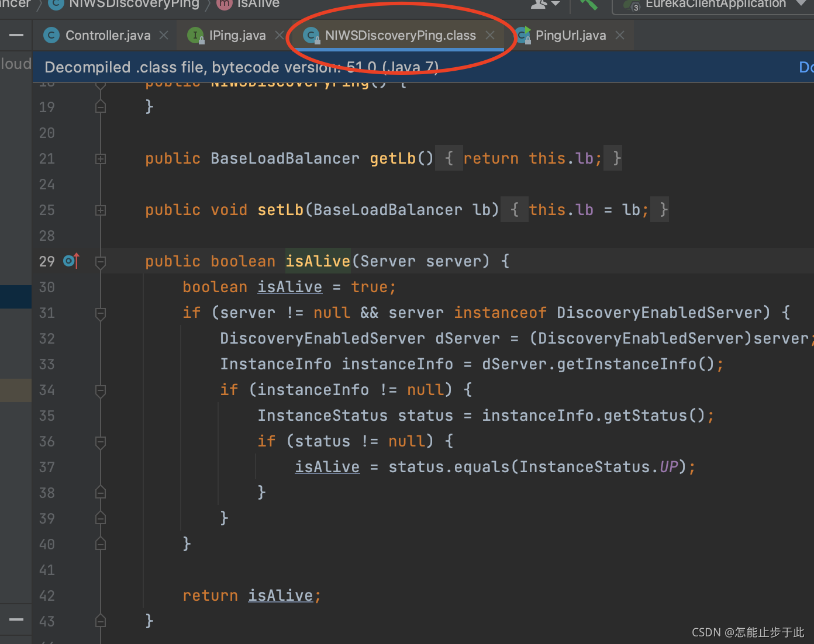Collapse the if block at line 31
This screenshot has height=644, width=814.
[101, 313]
